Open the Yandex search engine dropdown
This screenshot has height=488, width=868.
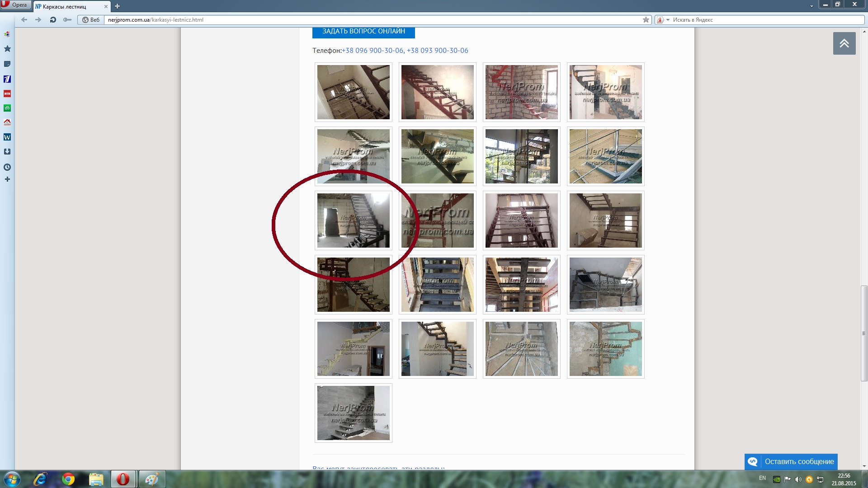662,20
